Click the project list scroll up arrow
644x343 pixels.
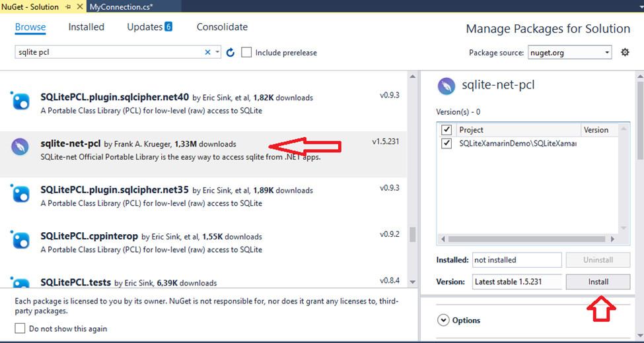(x=624, y=129)
